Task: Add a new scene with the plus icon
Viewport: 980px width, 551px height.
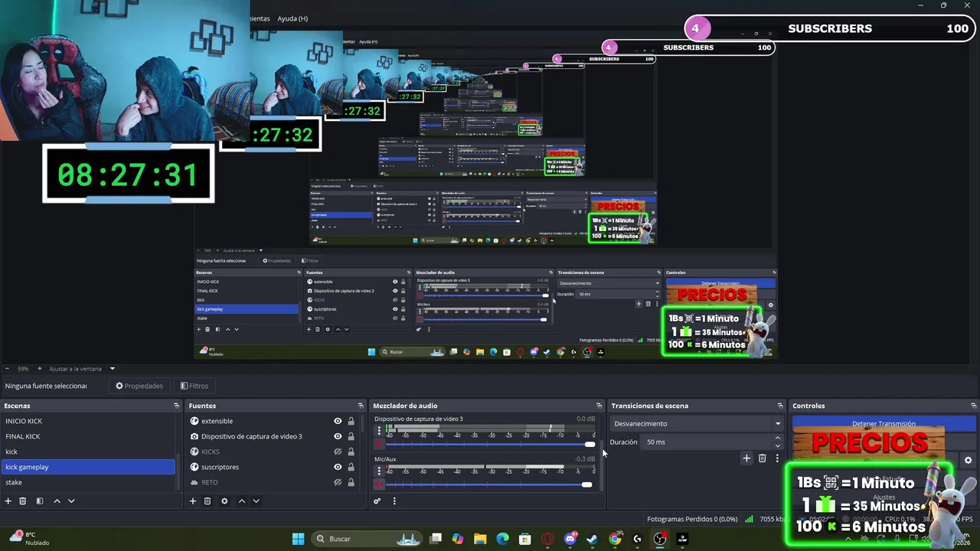Action: click(x=8, y=501)
